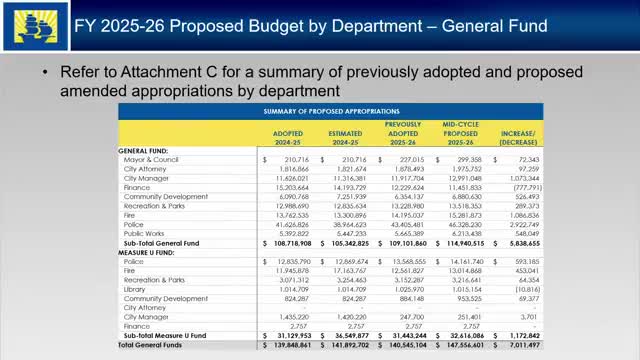Image resolution: width=640 pixels, height=360 pixels.
Task: Click the 'Library' row label
Action: [134, 289]
